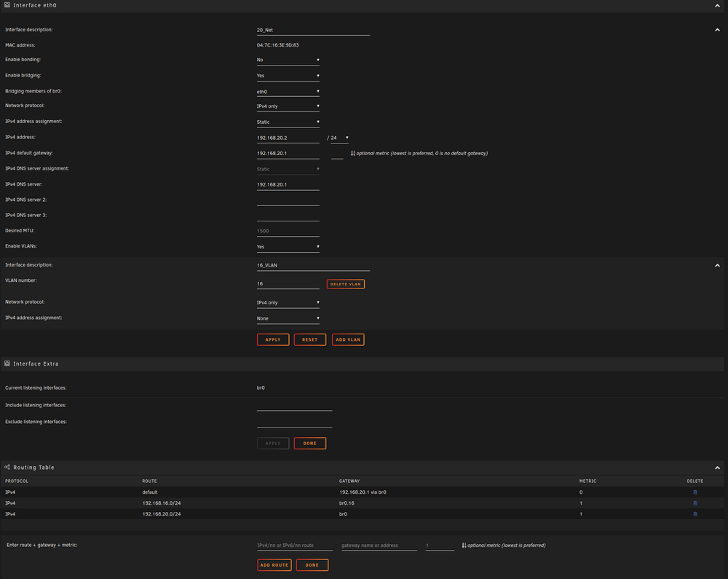Click the PROTOCOL column header
Viewport: 728px width, 579px height.
pyautogui.click(x=16, y=481)
